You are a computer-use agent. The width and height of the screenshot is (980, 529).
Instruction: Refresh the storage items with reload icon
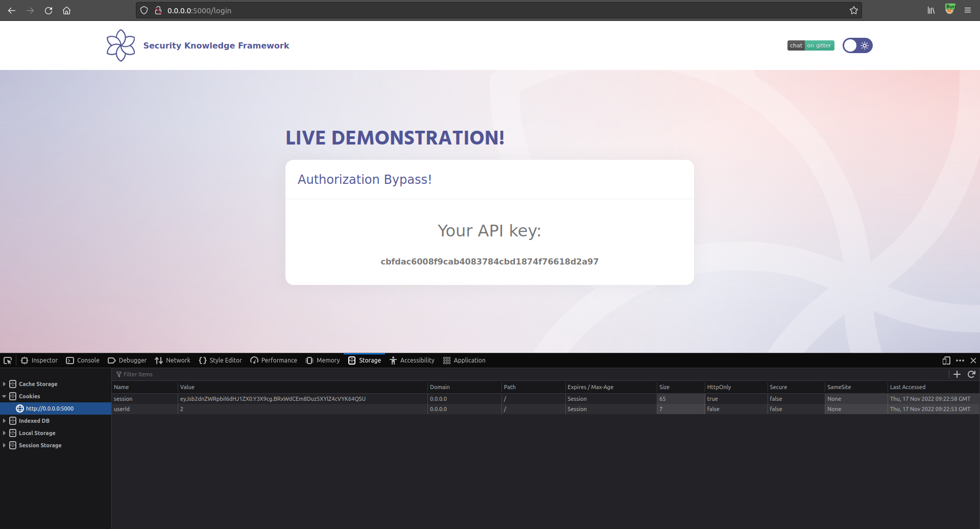point(972,374)
